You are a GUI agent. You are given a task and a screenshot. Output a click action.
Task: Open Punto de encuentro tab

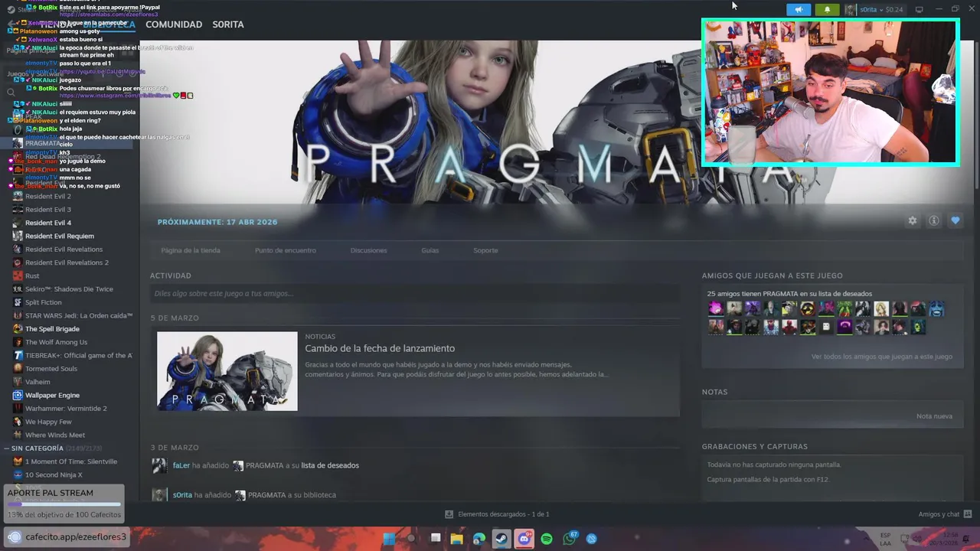coord(286,250)
